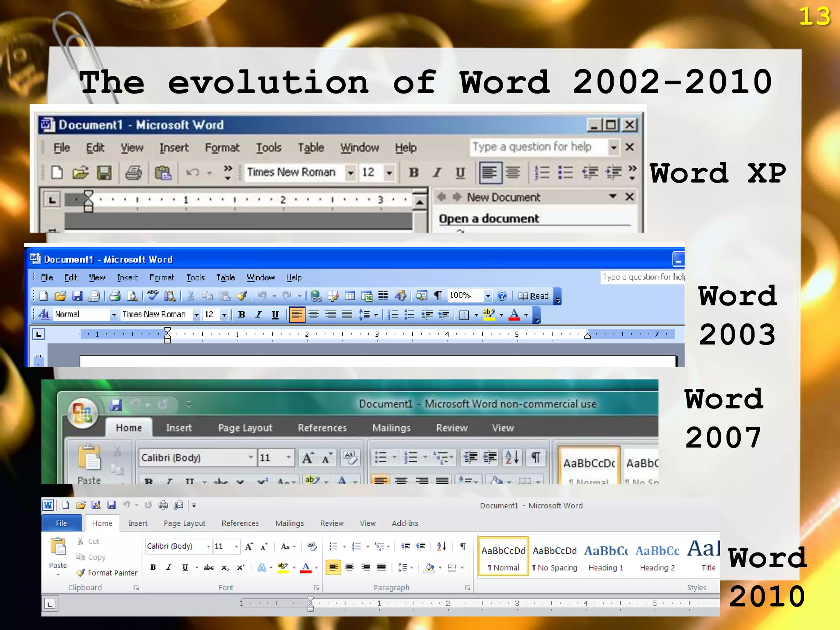
Task: Toggle Italic in the Word XP toolbar
Action: [x=437, y=173]
